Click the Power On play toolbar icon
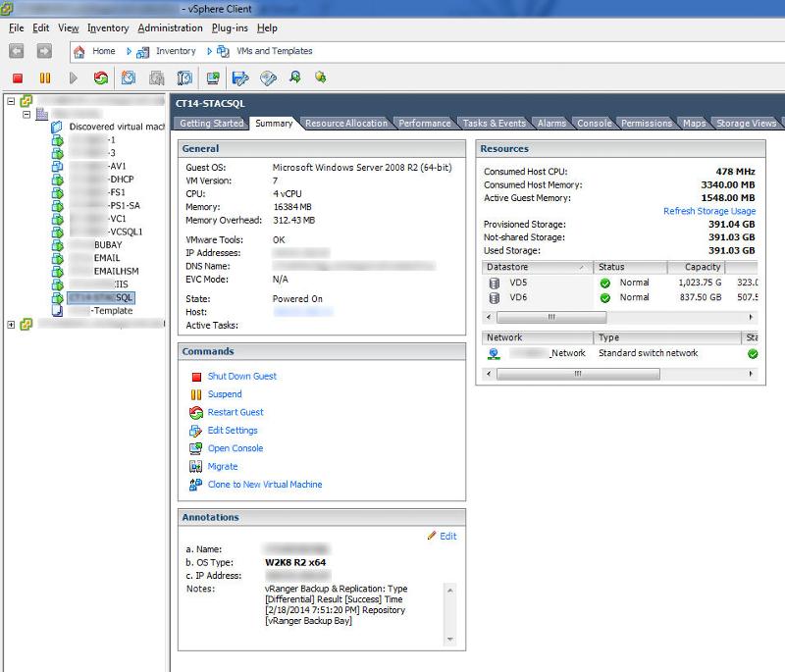Image resolution: width=785 pixels, height=672 pixels. (x=73, y=78)
